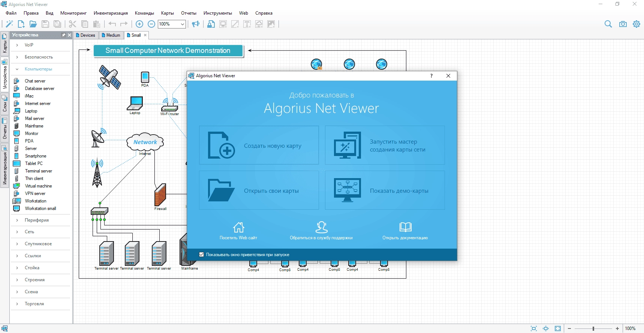Open settings via the gear icon

pyautogui.click(x=637, y=24)
